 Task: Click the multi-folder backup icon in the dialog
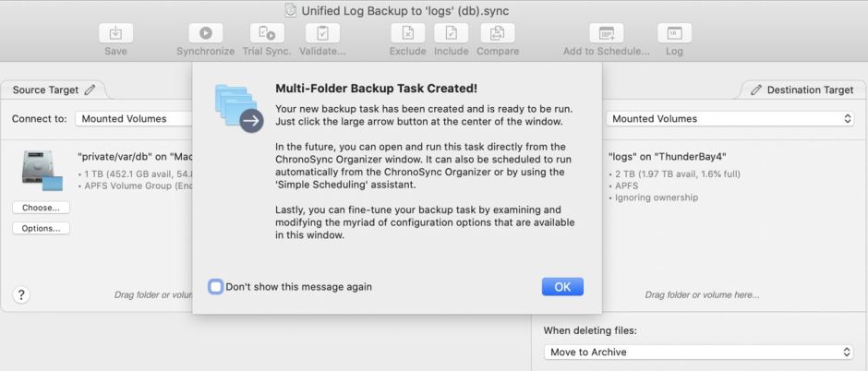(238, 108)
